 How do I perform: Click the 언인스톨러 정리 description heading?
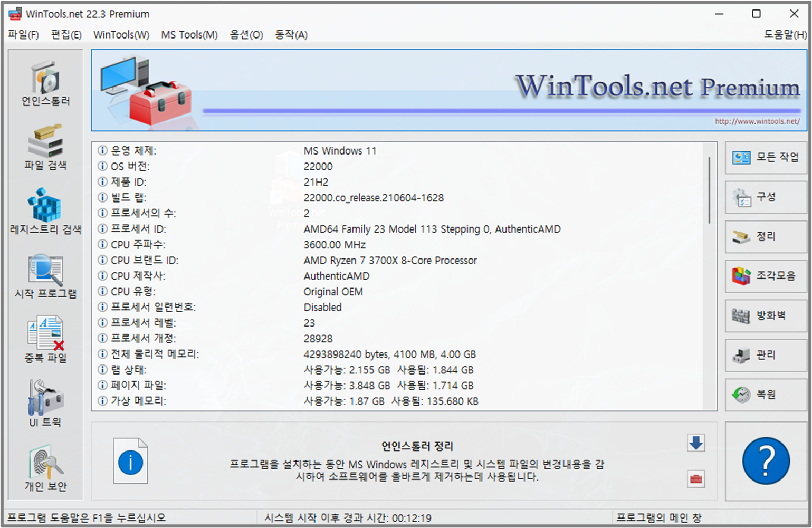[417, 446]
